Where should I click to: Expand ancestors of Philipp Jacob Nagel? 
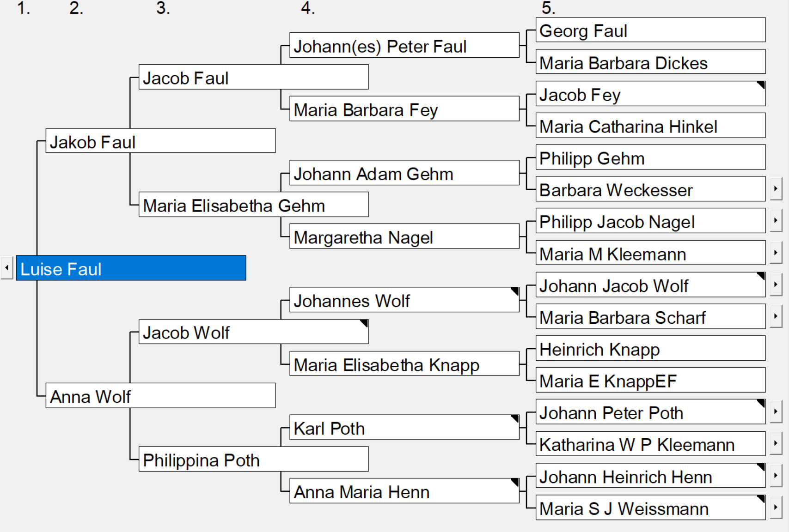pyautogui.click(x=776, y=221)
